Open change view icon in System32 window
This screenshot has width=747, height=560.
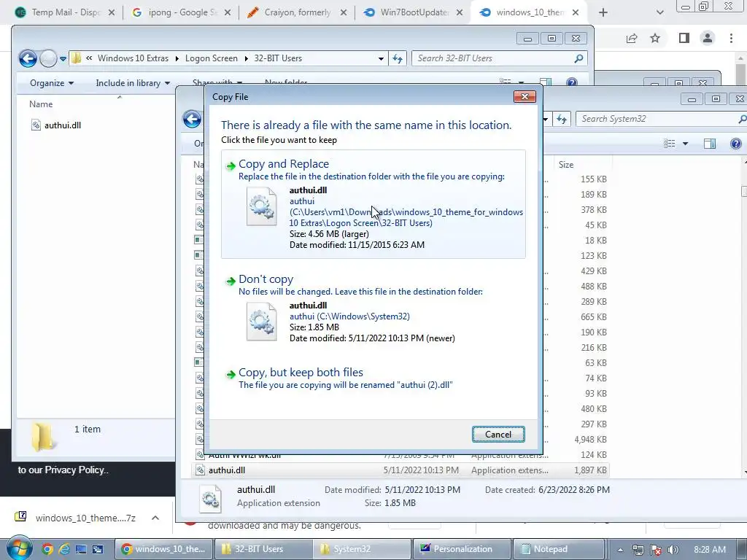[x=670, y=144]
